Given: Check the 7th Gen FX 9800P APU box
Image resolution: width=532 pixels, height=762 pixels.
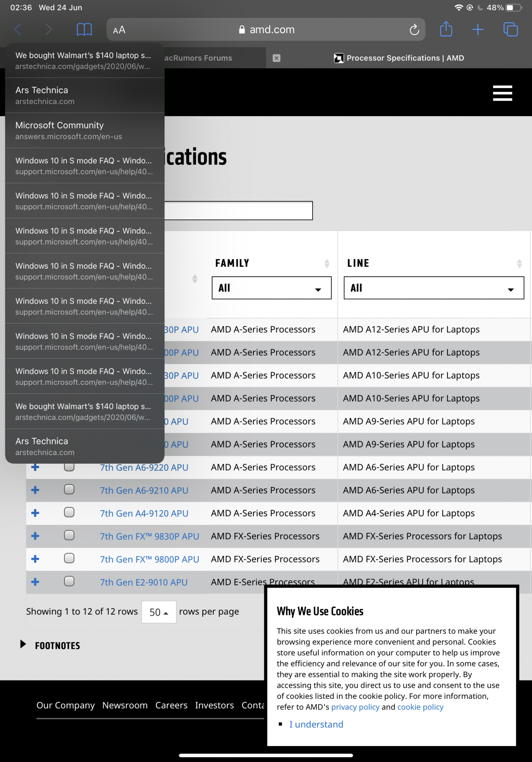Looking at the screenshot, I should (x=69, y=558).
